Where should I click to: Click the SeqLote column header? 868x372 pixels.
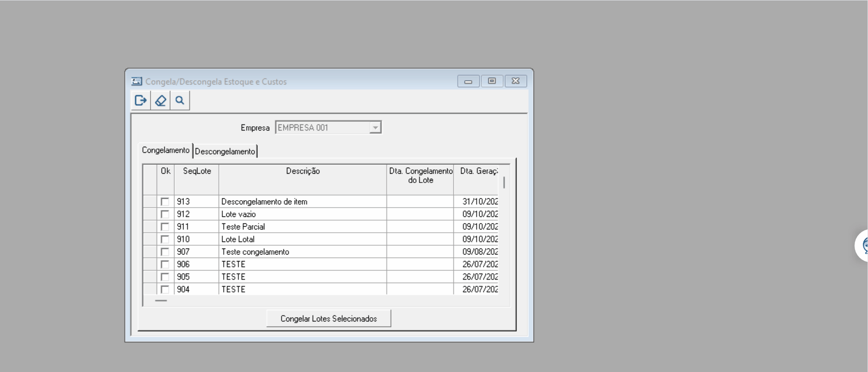[x=197, y=180]
